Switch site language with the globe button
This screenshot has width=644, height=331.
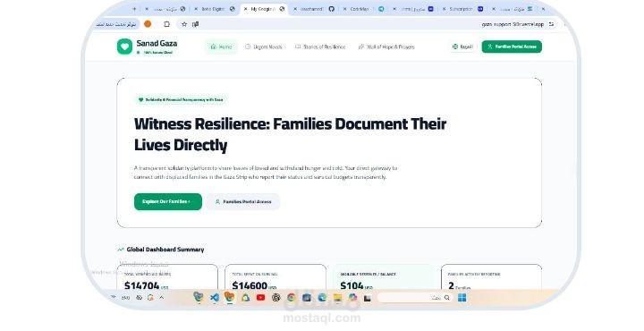coord(462,47)
